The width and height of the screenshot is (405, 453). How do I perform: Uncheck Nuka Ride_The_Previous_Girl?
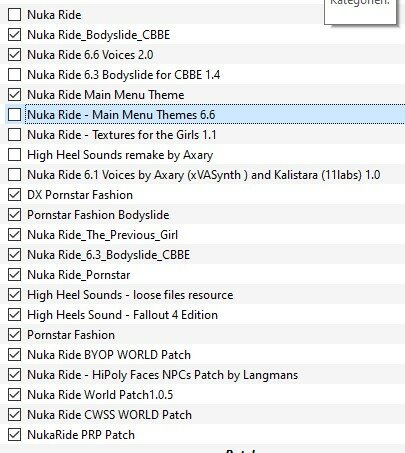click(14, 235)
